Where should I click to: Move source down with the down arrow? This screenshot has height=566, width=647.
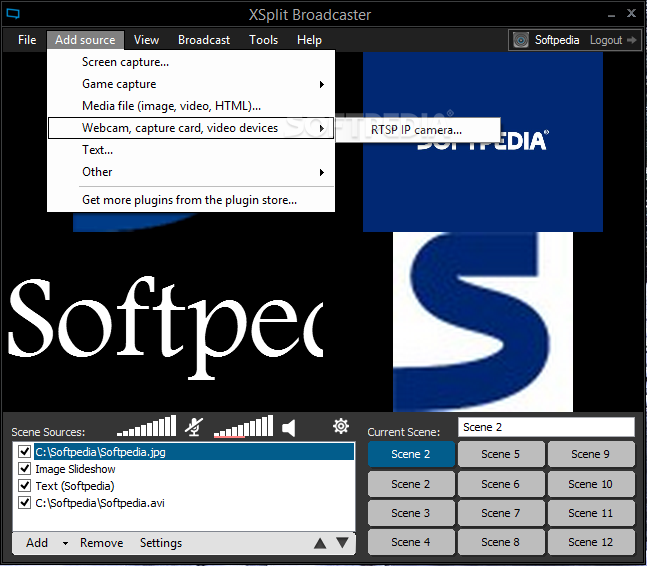(x=342, y=542)
